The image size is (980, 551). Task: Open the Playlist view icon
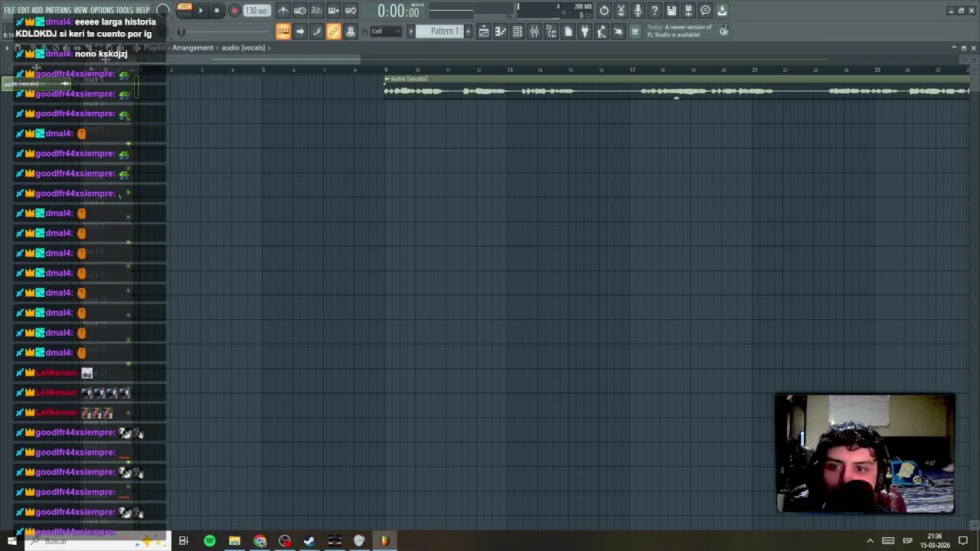(x=484, y=31)
